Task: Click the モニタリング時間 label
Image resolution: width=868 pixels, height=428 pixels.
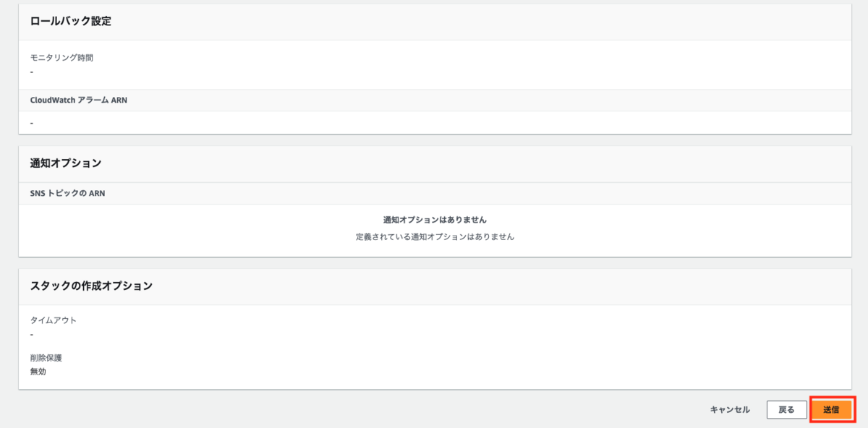Action: tap(61, 58)
